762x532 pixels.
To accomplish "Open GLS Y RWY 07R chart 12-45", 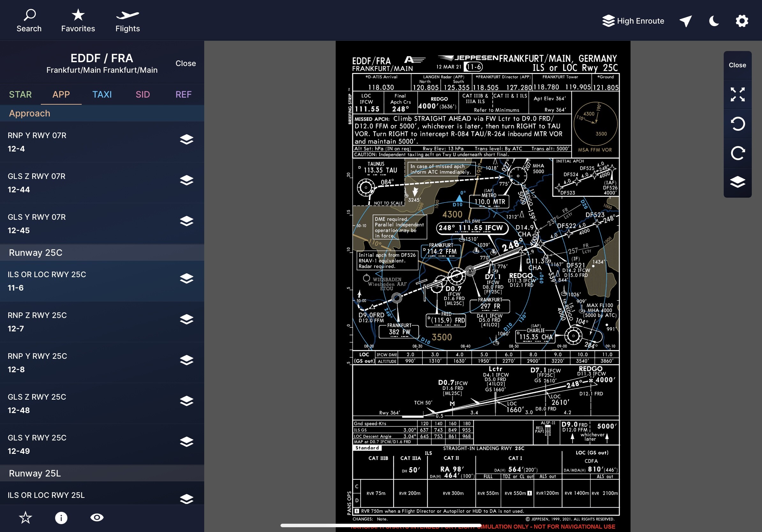I will 102,224.
